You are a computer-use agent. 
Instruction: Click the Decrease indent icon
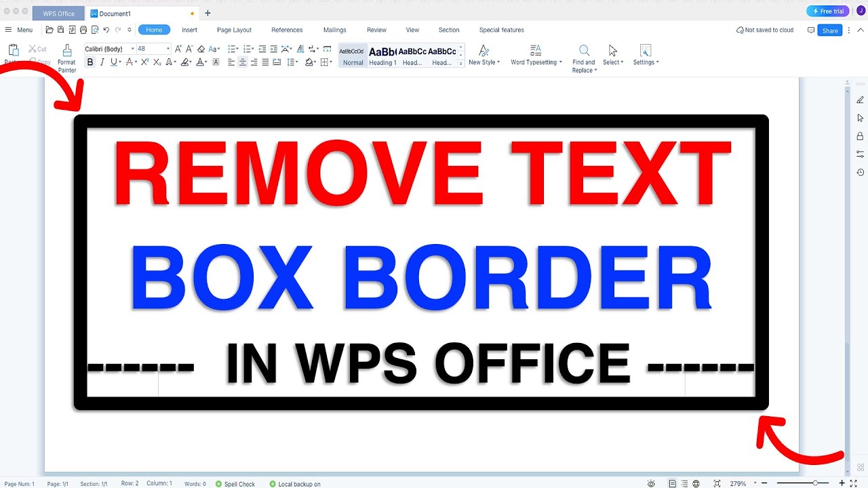pos(262,49)
